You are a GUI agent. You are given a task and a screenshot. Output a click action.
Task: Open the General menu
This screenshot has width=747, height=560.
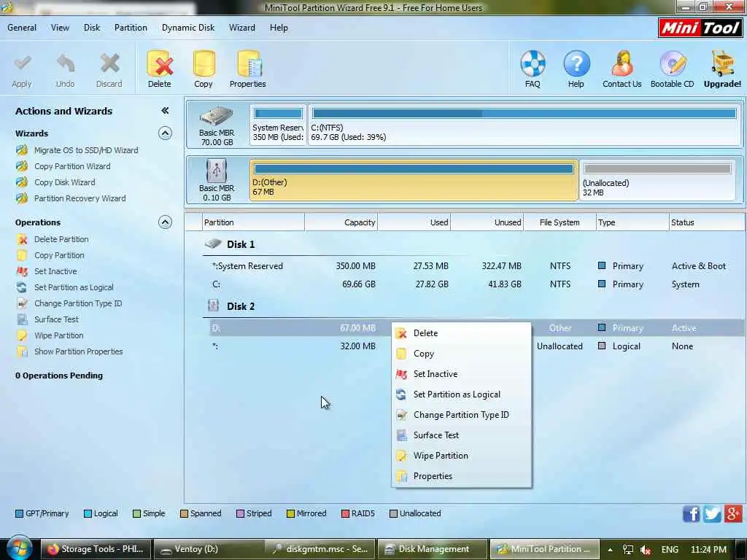click(x=22, y=28)
